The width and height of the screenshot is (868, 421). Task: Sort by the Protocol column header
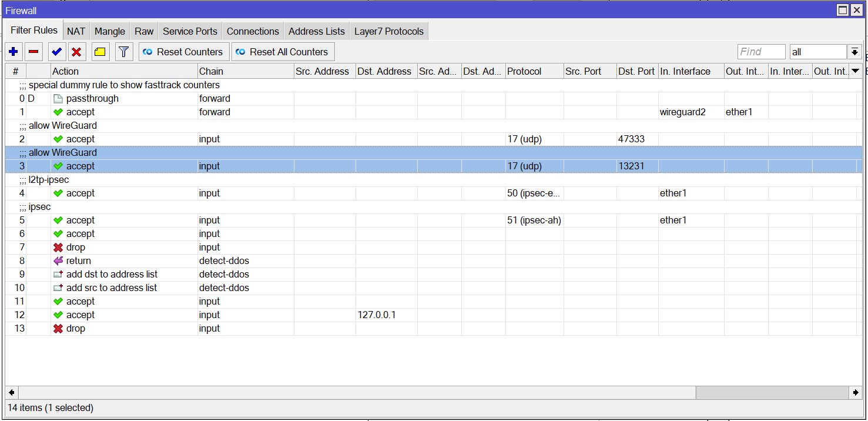coord(535,71)
